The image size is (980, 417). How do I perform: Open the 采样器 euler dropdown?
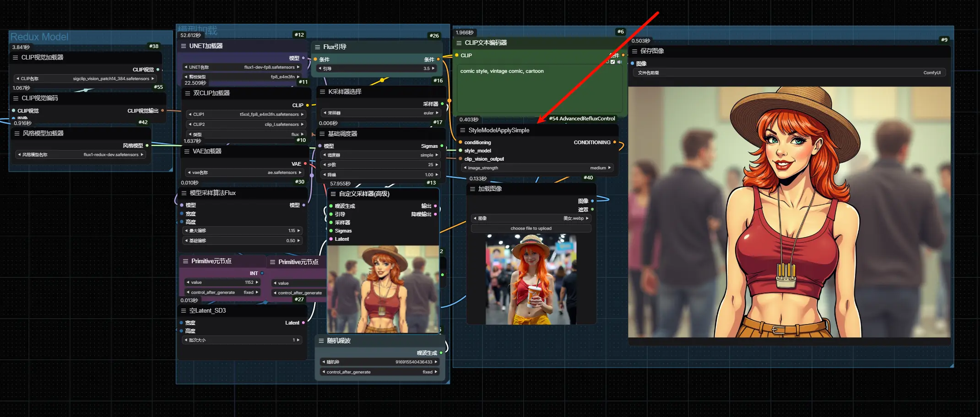[x=380, y=113]
